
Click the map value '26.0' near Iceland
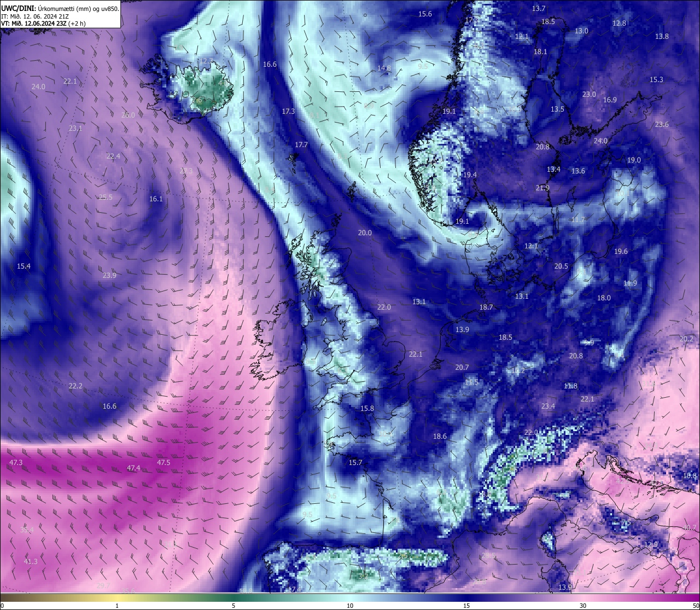point(128,115)
